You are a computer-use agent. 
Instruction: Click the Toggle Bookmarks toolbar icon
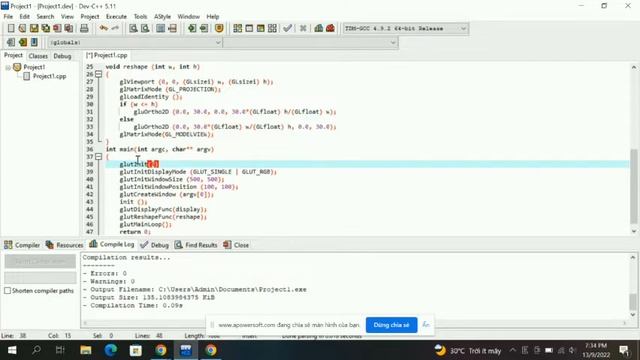click(23, 42)
